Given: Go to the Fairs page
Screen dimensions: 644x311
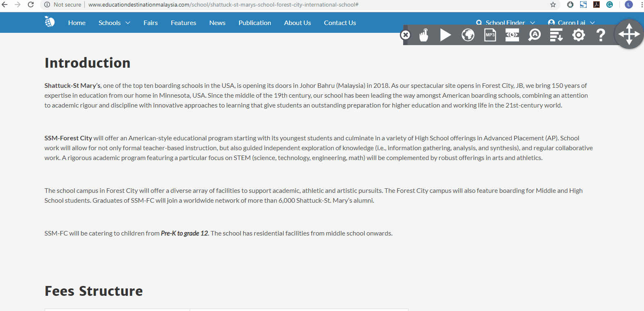Looking at the screenshot, I should (150, 23).
